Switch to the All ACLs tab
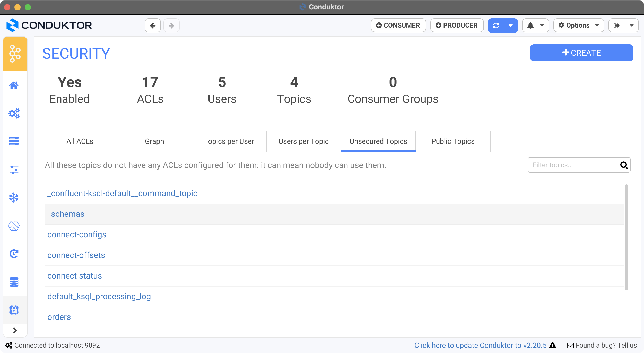Screen dimensions: 644x353 click(x=80, y=141)
